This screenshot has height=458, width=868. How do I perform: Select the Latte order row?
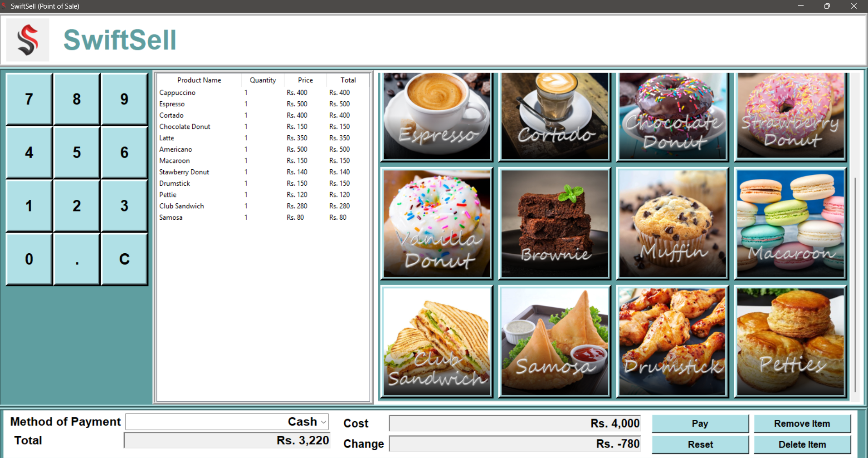click(263, 138)
